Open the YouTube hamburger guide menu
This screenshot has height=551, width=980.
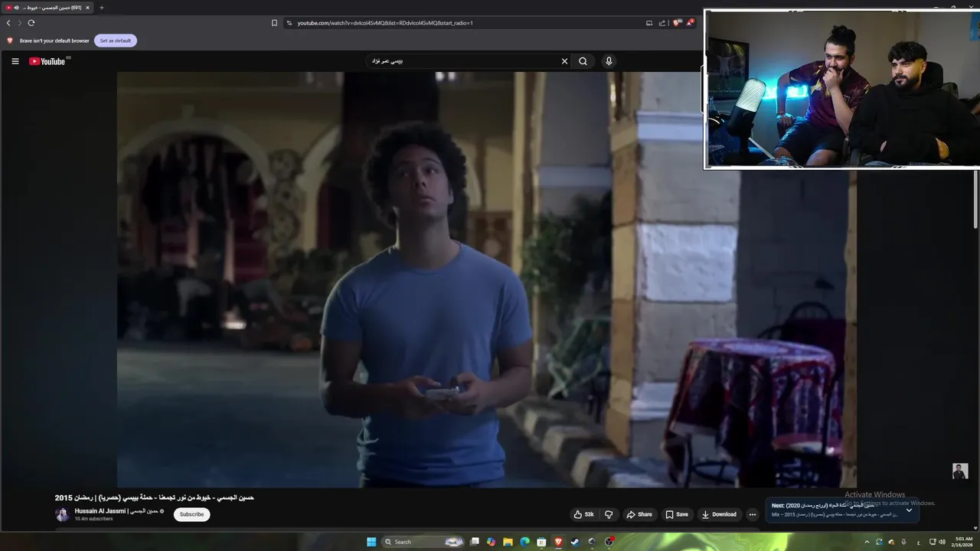pyautogui.click(x=15, y=61)
